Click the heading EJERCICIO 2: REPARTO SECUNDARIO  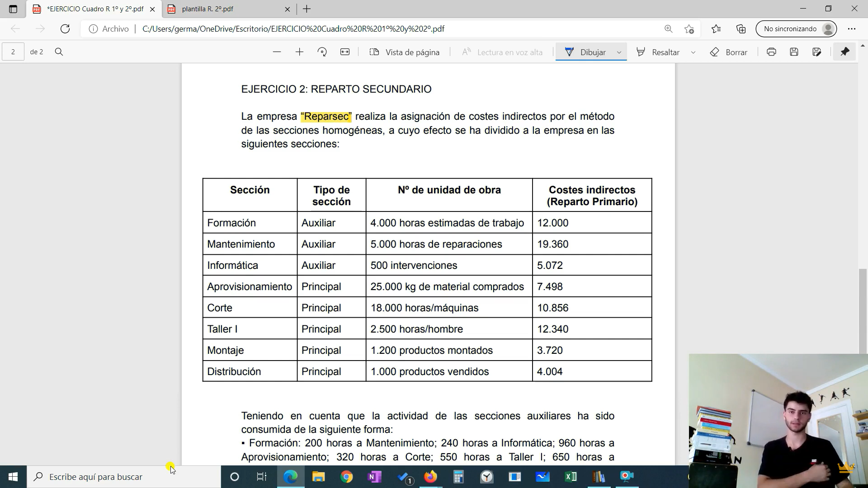pos(336,89)
